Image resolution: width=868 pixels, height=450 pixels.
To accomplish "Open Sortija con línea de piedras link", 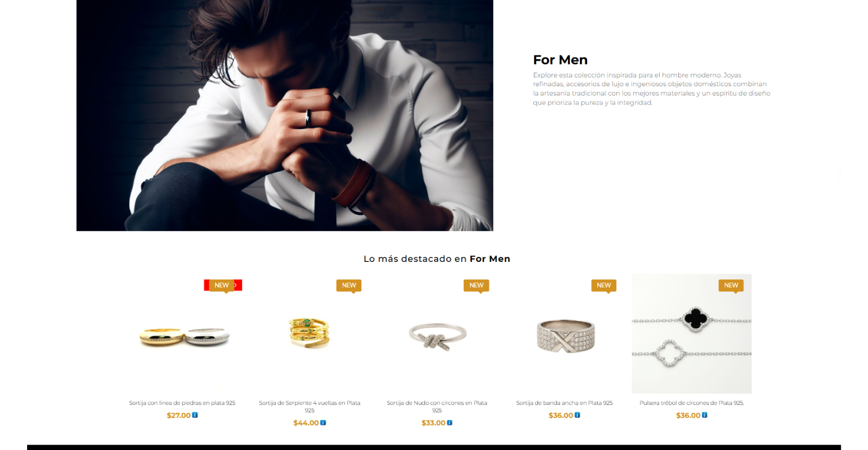I will pyautogui.click(x=182, y=403).
